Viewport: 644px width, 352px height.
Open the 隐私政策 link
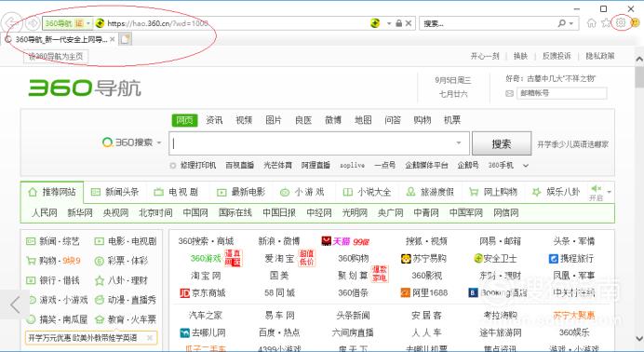click(x=600, y=56)
